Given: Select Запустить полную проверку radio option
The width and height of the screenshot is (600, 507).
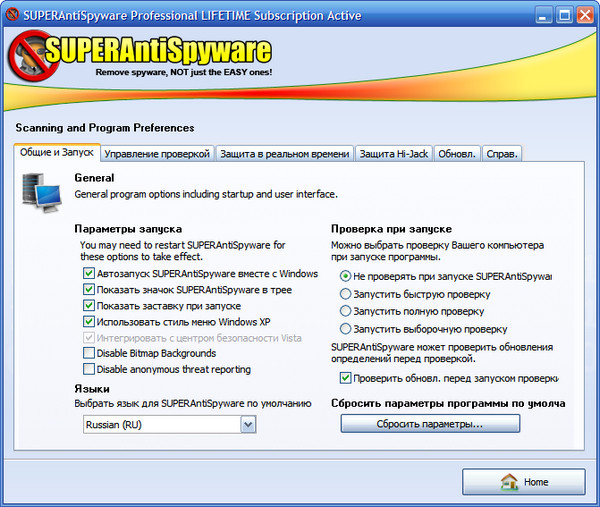Looking at the screenshot, I should click(346, 311).
